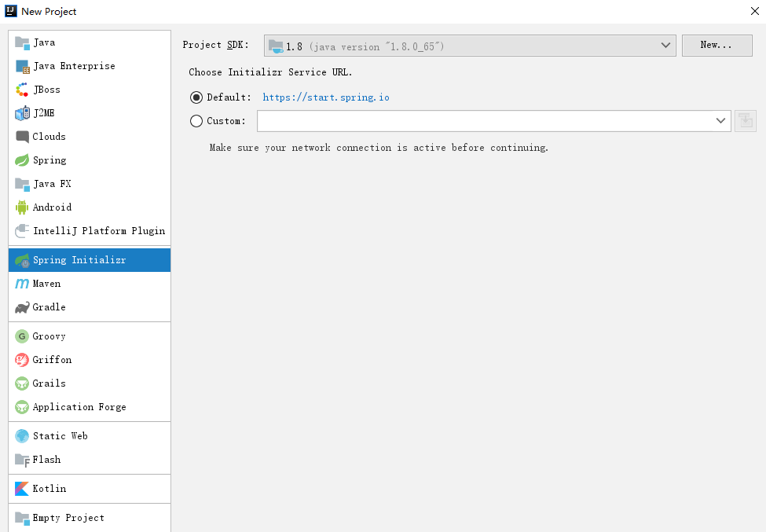Click the Griffon red icon
This screenshot has width=766, height=532.
click(22, 360)
